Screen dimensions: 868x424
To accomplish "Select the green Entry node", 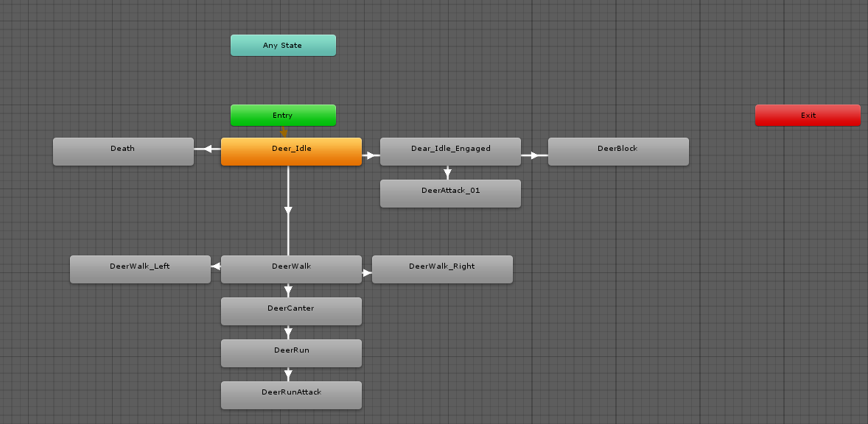I will pos(283,116).
